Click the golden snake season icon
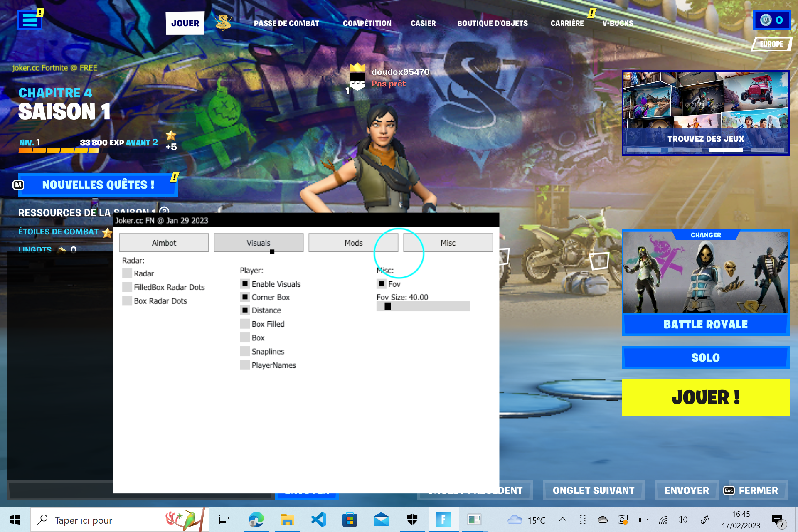798x532 pixels. [223, 23]
